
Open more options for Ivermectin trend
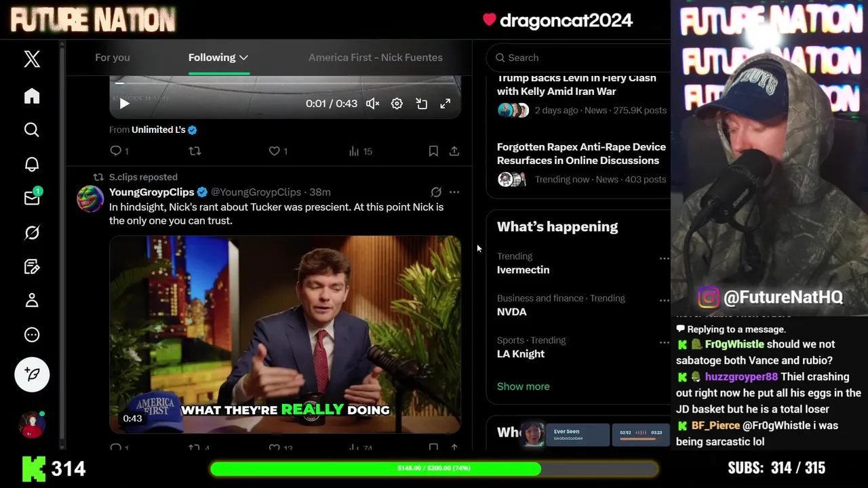click(x=664, y=258)
